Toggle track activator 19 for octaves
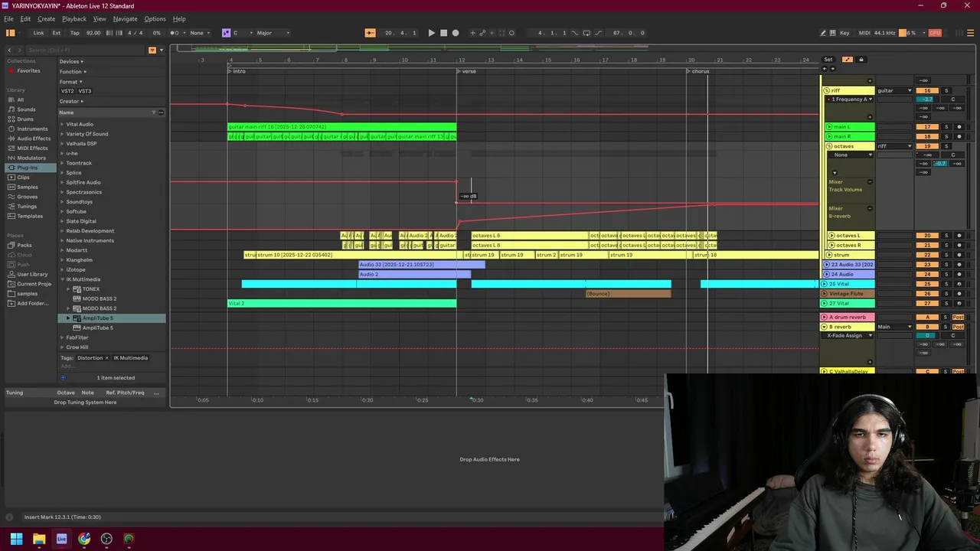The image size is (980, 551). 927,146
